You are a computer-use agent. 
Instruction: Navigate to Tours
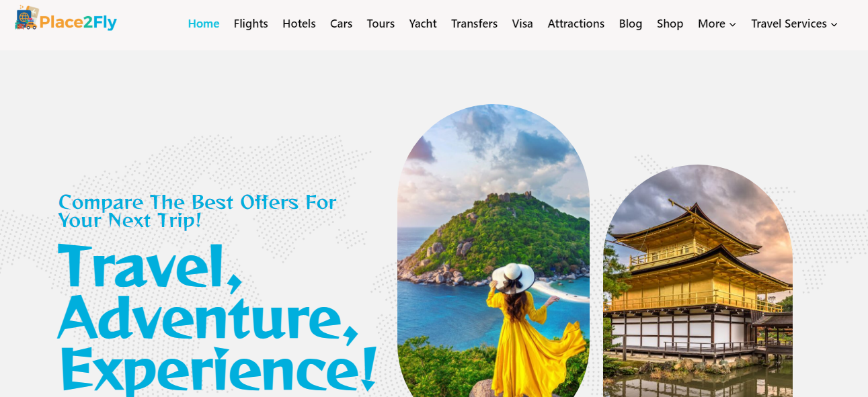click(381, 24)
